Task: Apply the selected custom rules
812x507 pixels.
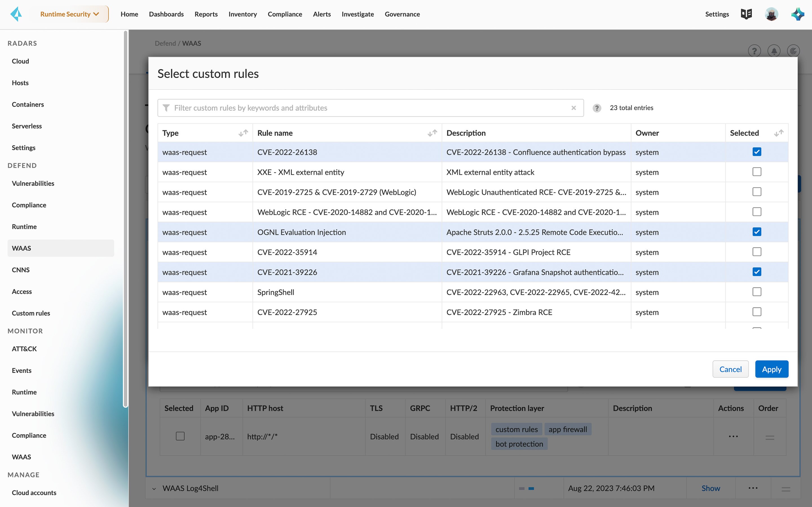Action: (x=771, y=369)
